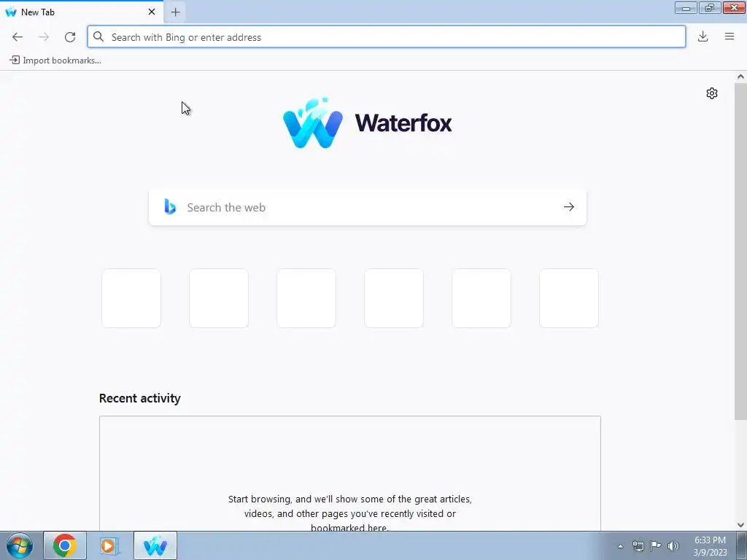Open Windows Media Player from taskbar
Image resolution: width=747 pixels, height=560 pixels.
pos(109,545)
